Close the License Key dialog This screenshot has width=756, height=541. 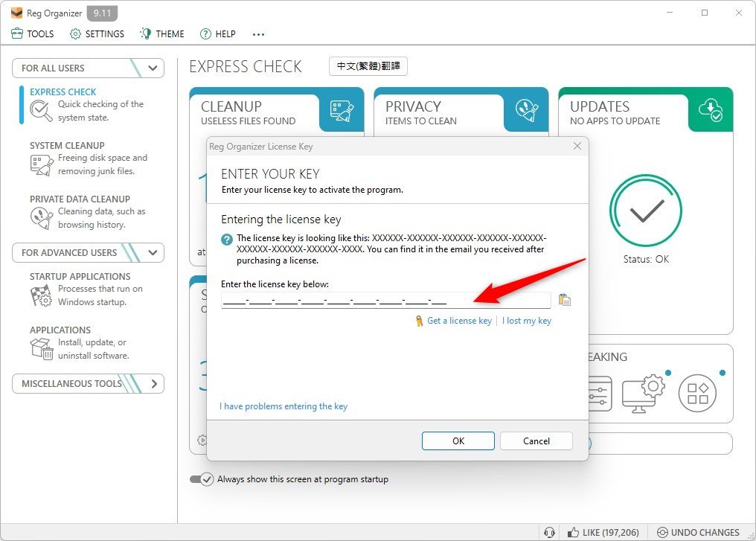(x=577, y=146)
